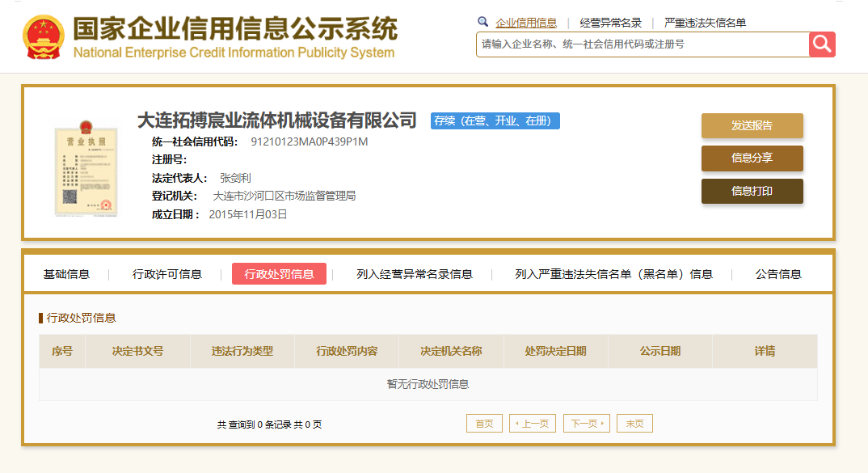
Task: Click the 序号 column header
Action: pyautogui.click(x=62, y=351)
